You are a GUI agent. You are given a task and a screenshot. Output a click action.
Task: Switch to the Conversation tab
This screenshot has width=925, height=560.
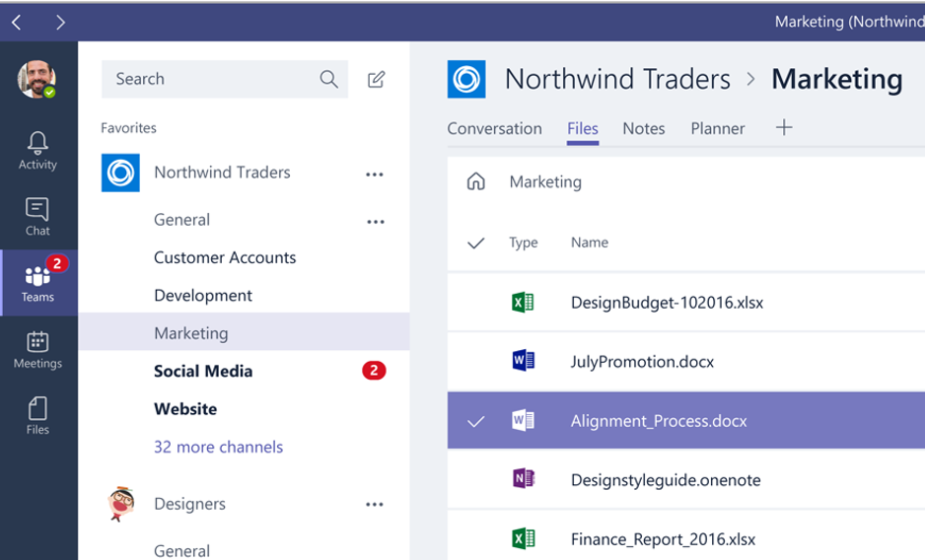494,128
